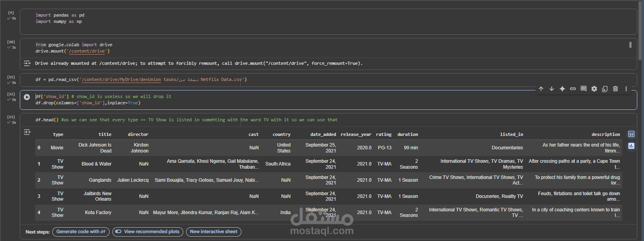Convert dataframe to interactive table icon
644x241 pixels.
631,134
